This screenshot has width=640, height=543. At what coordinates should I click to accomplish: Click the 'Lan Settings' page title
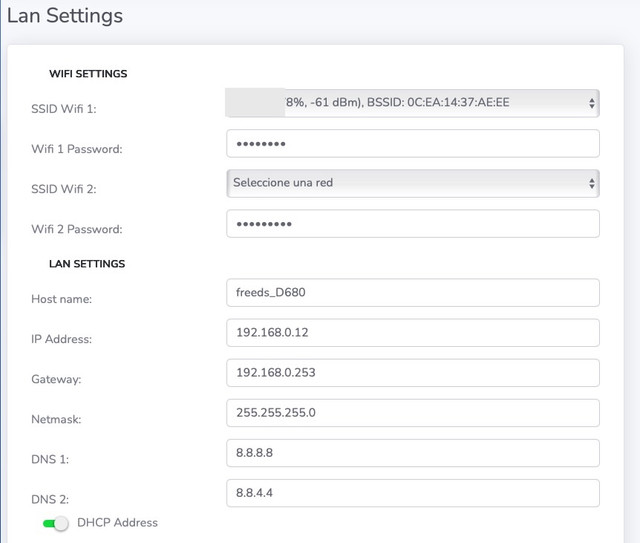click(x=65, y=16)
